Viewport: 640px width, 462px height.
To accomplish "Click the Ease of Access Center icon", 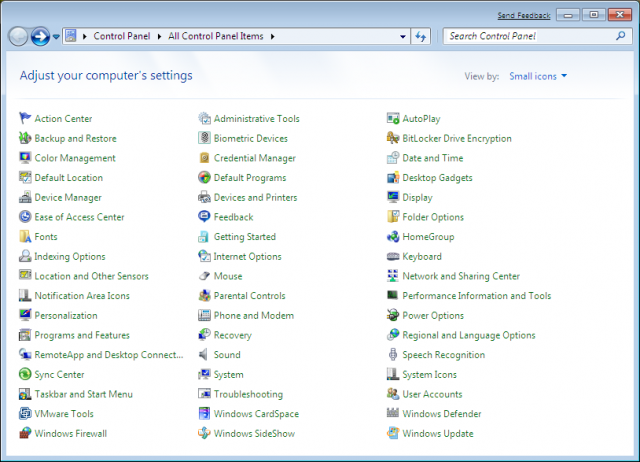I will click(25, 217).
